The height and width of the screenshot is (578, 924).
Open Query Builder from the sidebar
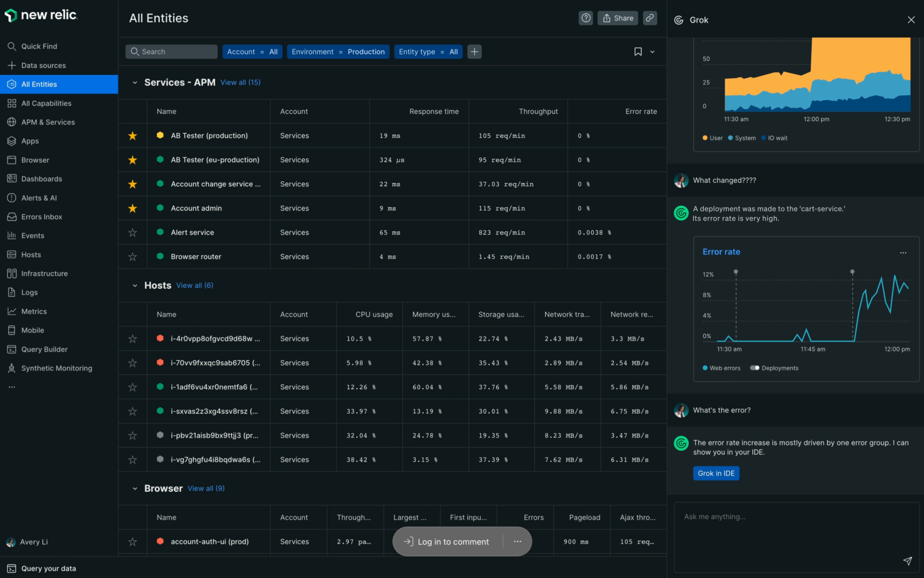44,349
